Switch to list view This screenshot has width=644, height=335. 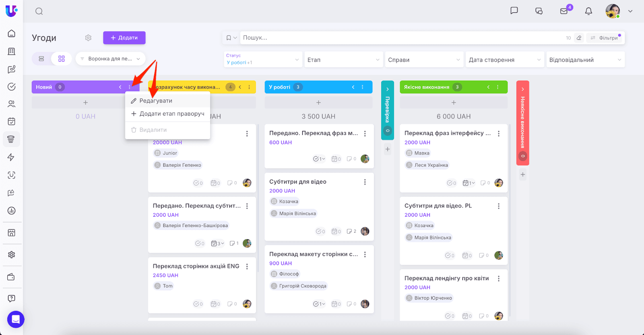click(41, 59)
